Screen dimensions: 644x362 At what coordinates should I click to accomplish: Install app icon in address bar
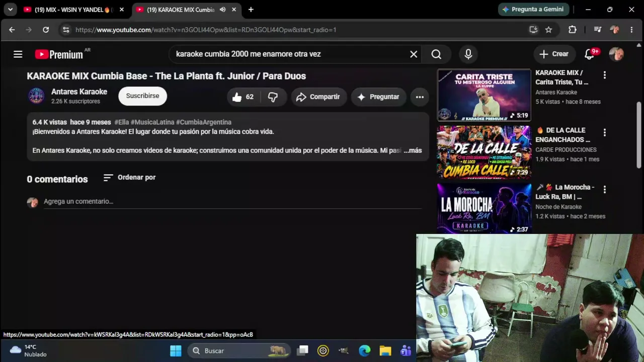pos(533,30)
